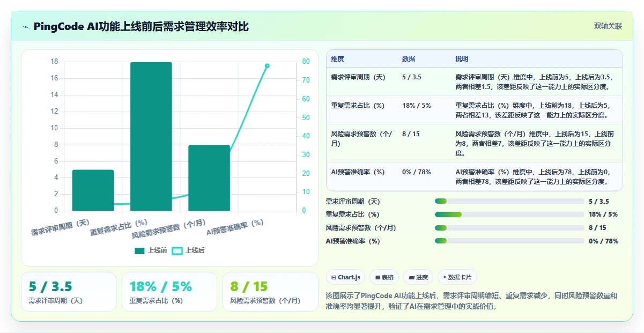Click the Chart.js tag button
Viewport: 644px width, 333px height.
pos(345,277)
